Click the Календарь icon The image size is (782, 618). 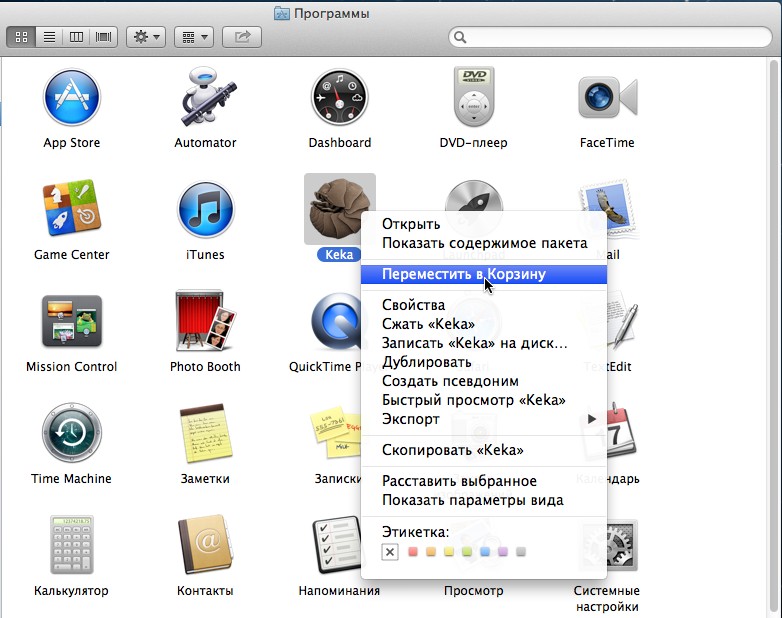pos(622,432)
